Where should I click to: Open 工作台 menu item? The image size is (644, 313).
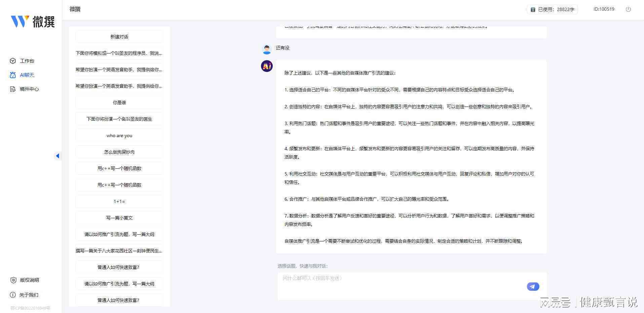pos(27,61)
